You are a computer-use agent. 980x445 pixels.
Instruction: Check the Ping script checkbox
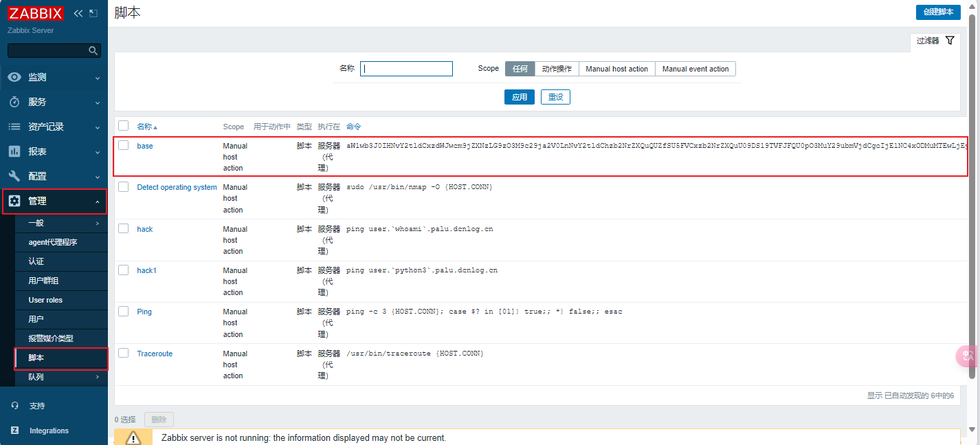(x=124, y=311)
